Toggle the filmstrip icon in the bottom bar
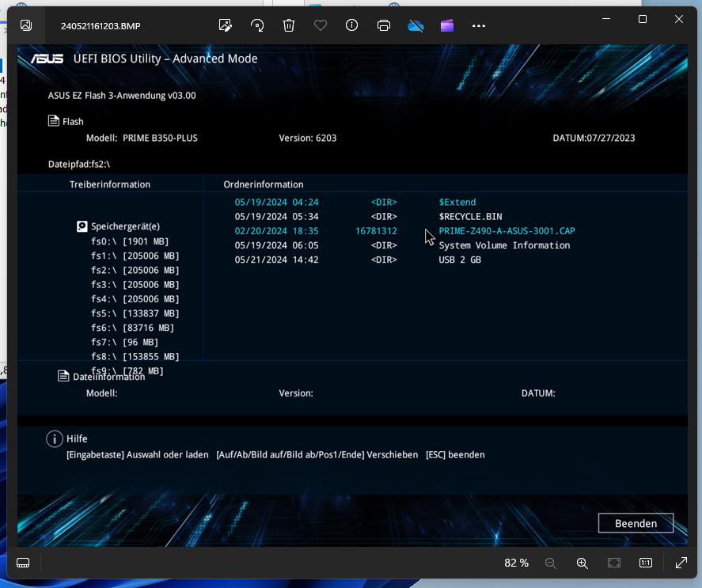This screenshot has width=702, height=588. point(23,563)
